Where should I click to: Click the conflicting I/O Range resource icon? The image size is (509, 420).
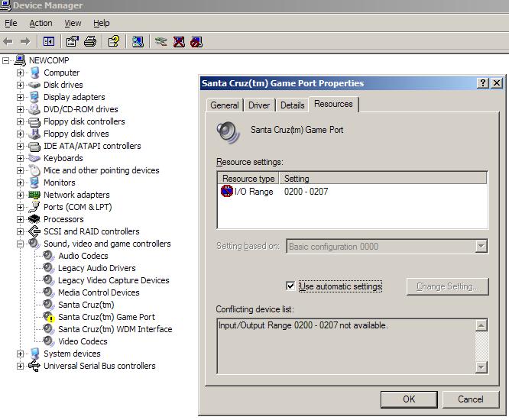(x=227, y=191)
